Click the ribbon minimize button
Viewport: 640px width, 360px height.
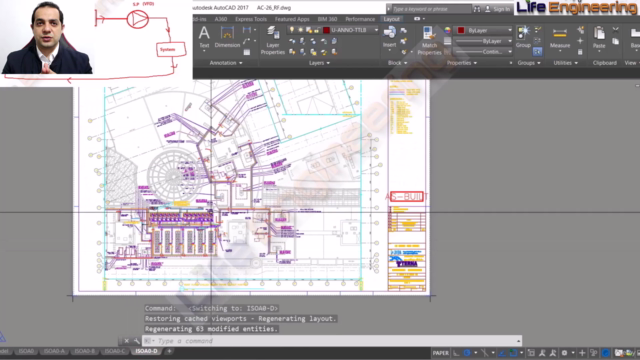click(x=417, y=19)
